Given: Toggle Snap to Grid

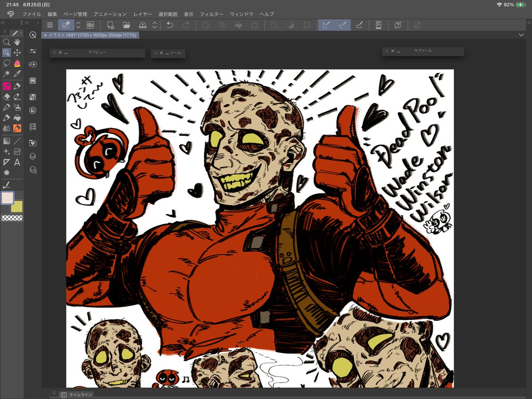Looking at the screenshot, I should [x=359, y=25].
